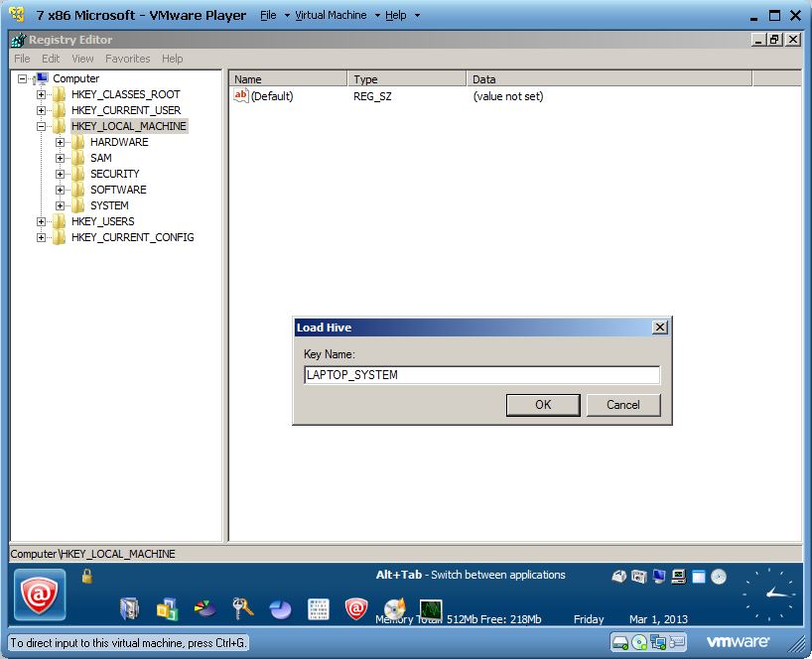
Task: Click OK in Load Hive dialog
Action: tap(543, 405)
